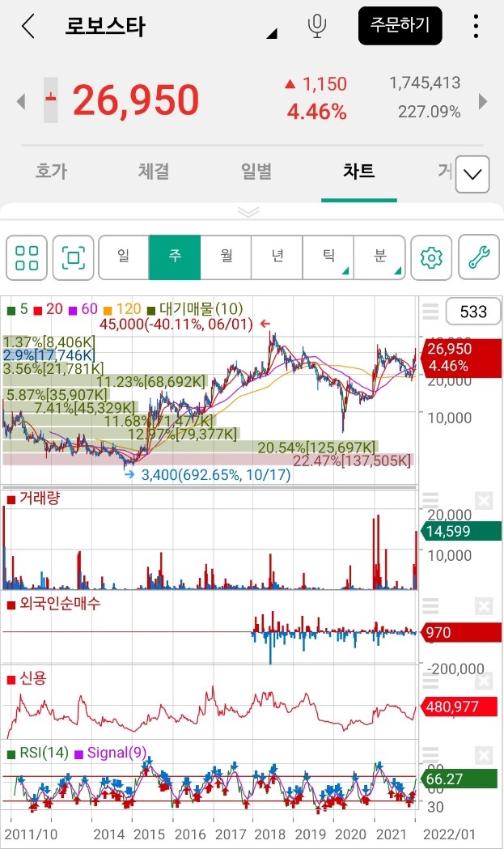The image size is (504, 849).
Task: Tap the orange 120 moving average legend
Action: point(122,309)
